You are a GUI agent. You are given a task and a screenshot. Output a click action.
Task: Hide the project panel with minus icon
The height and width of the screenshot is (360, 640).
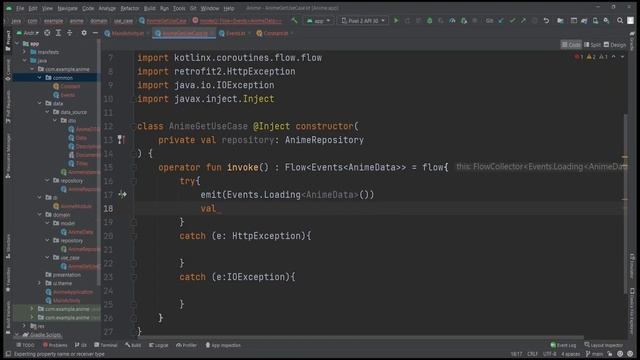[x=95, y=33]
